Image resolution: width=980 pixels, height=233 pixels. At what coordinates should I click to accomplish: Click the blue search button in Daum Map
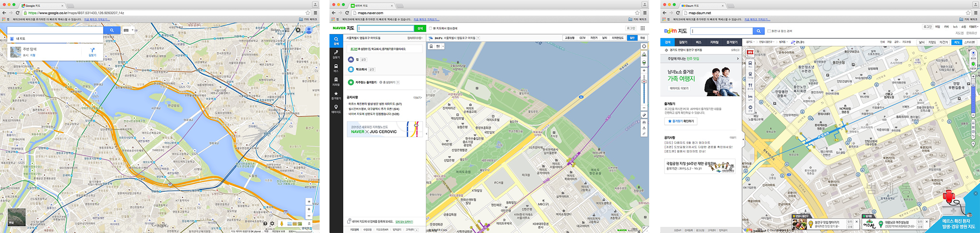point(759,31)
